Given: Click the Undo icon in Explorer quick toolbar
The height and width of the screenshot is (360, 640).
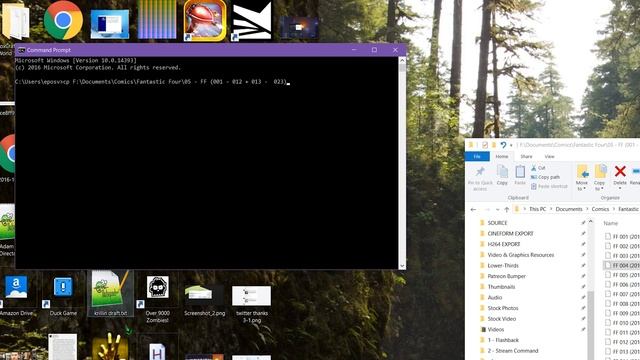Looking at the screenshot, I should coord(503,145).
